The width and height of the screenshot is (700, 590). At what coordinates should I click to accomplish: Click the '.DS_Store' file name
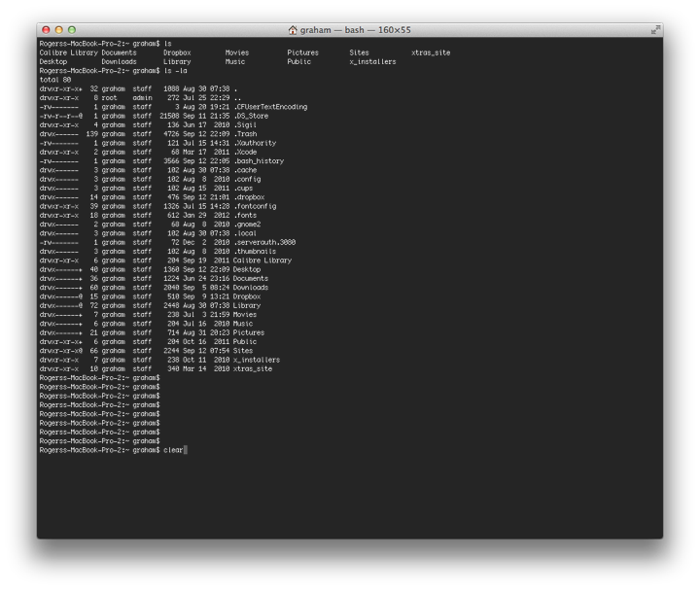click(x=251, y=116)
